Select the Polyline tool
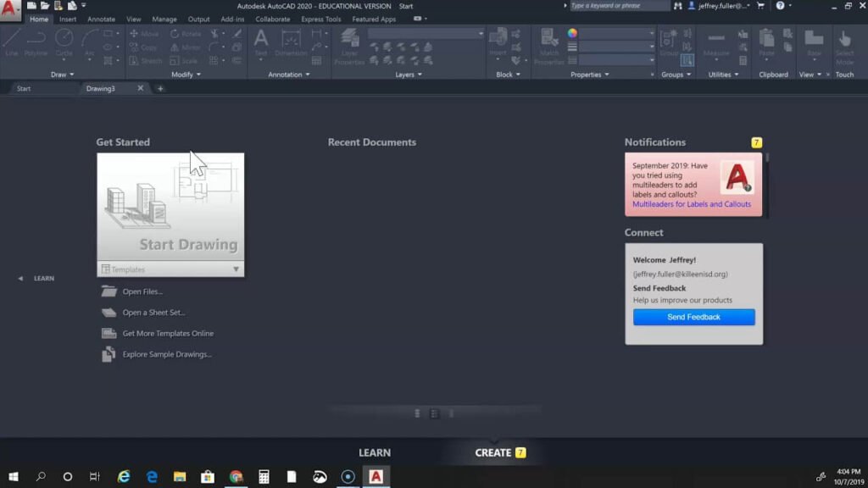 [x=36, y=42]
